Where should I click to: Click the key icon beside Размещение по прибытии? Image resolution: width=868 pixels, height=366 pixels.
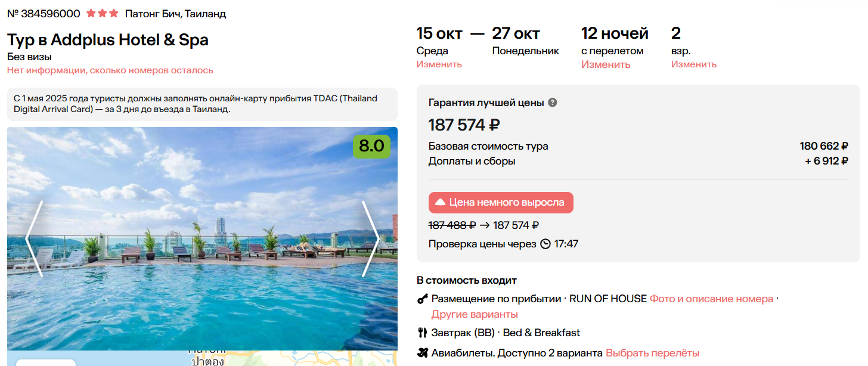(423, 299)
